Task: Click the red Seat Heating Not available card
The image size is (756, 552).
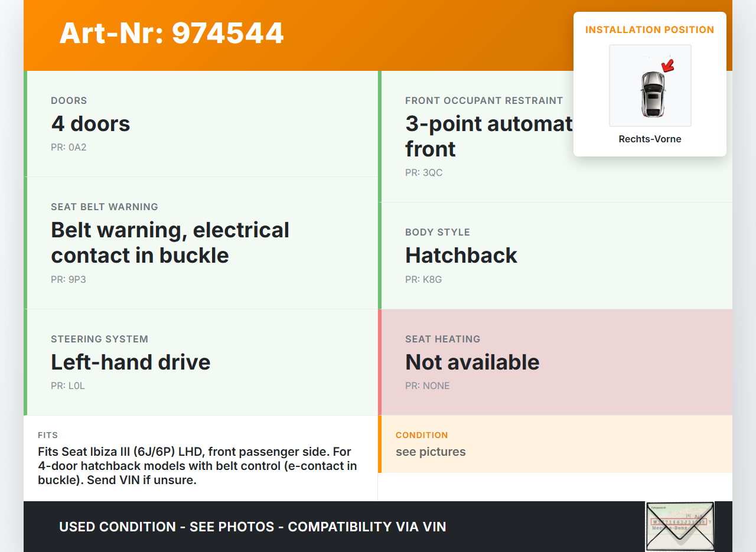Action: 555,362
